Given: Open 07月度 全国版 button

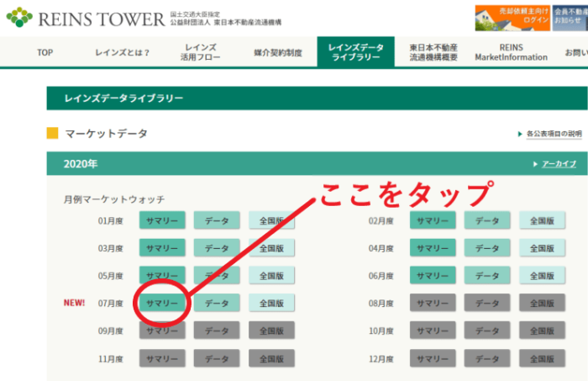Looking at the screenshot, I should (271, 303).
